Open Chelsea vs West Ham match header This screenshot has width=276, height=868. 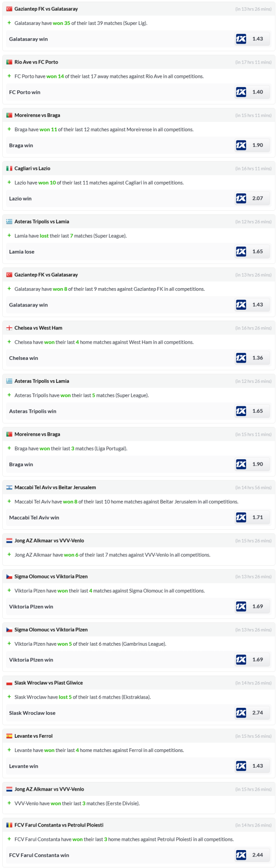coord(38,328)
